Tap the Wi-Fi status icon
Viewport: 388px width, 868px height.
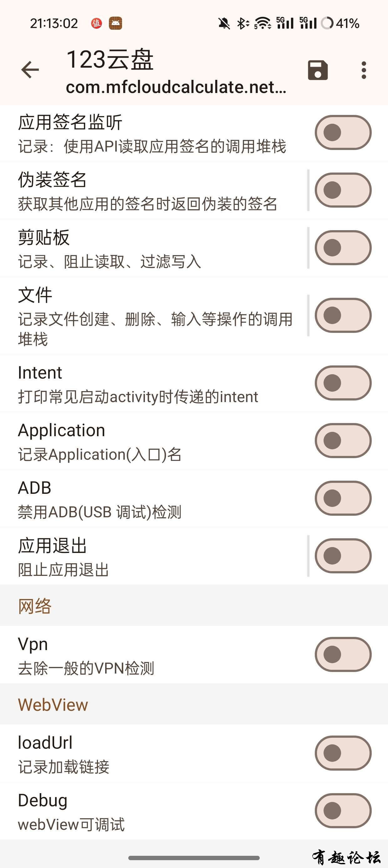tap(263, 23)
